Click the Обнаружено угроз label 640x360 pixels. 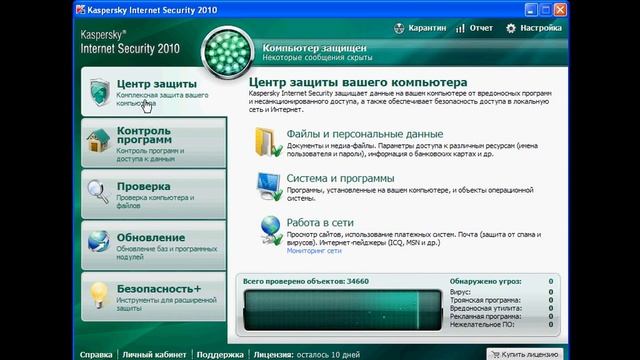(485, 281)
